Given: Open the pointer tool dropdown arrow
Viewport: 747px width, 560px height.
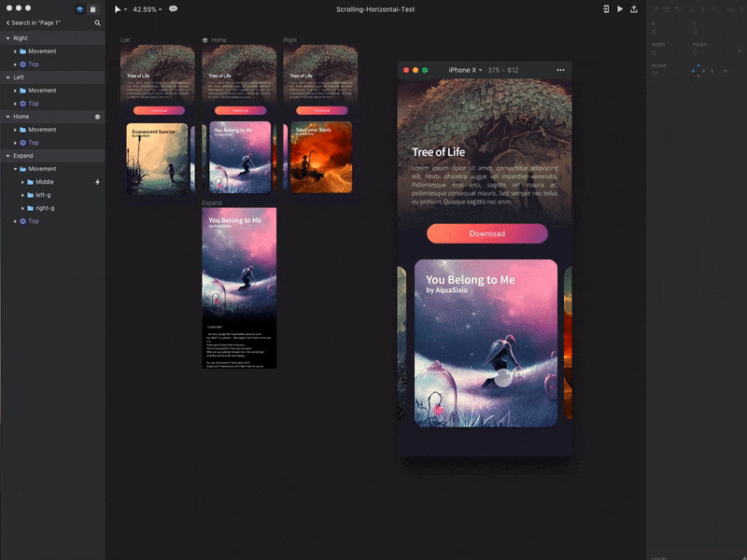Looking at the screenshot, I should pyautogui.click(x=125, y=9).
